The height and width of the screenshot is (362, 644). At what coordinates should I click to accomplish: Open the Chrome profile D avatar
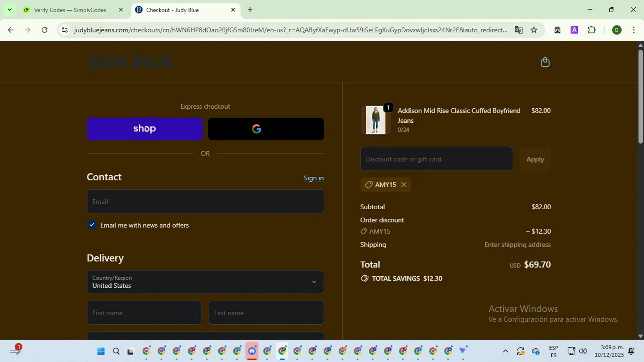click(x=617, y=30)
